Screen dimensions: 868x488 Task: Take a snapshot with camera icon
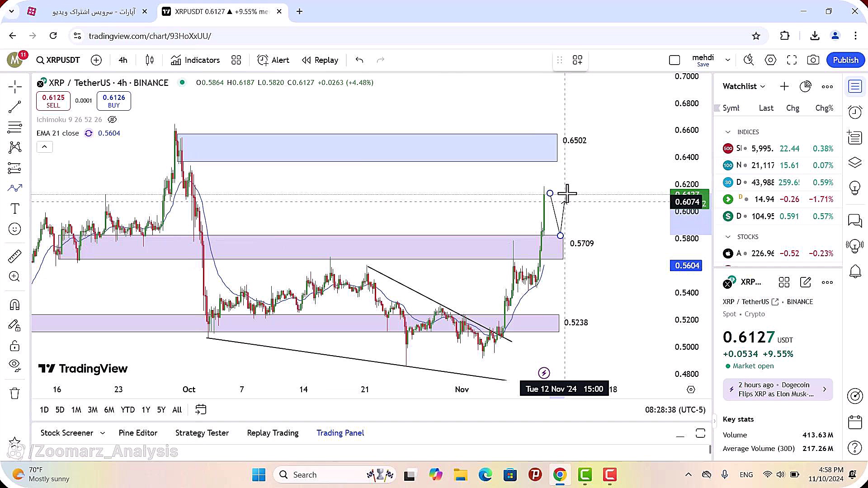pos(813,60)
